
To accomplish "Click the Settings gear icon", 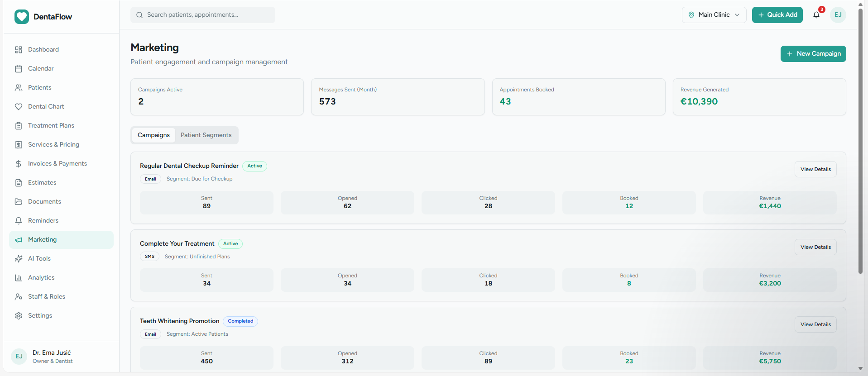I will 19,316.
